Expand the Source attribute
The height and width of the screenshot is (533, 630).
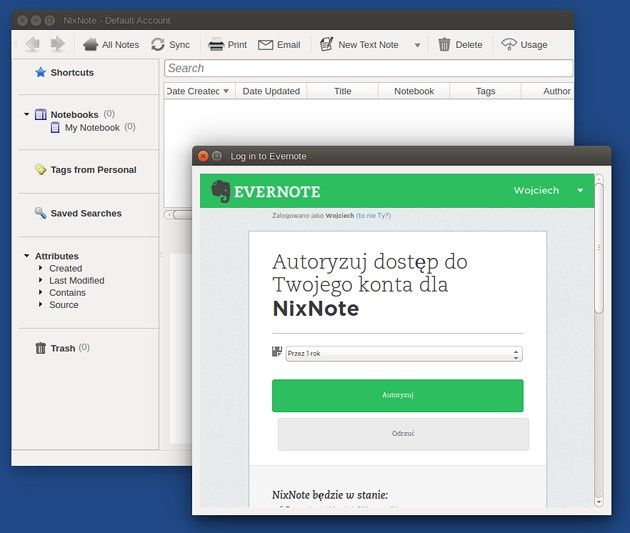pos(40,304)
